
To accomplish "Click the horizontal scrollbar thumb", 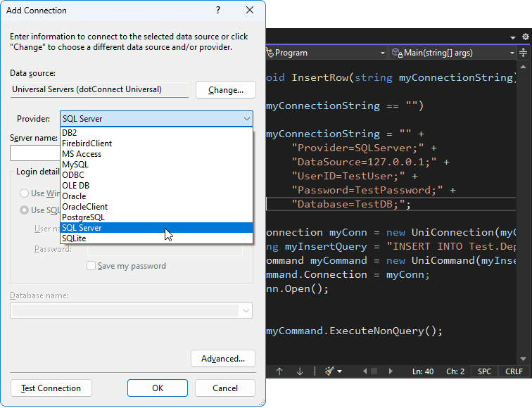I will pos(374,371).
